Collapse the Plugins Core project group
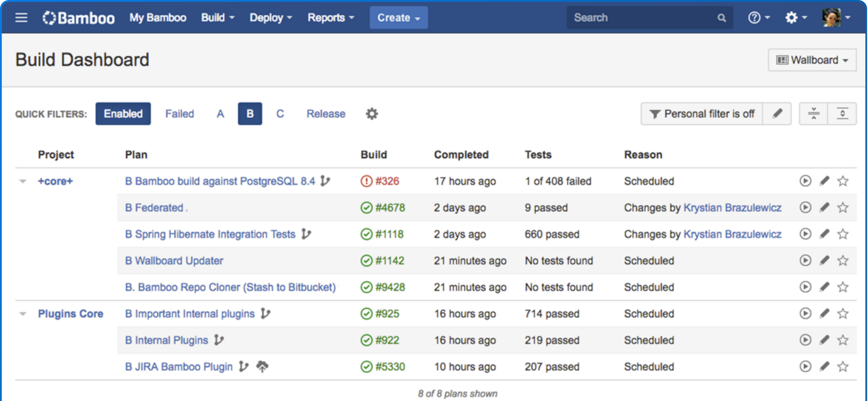 click(23, 314)
